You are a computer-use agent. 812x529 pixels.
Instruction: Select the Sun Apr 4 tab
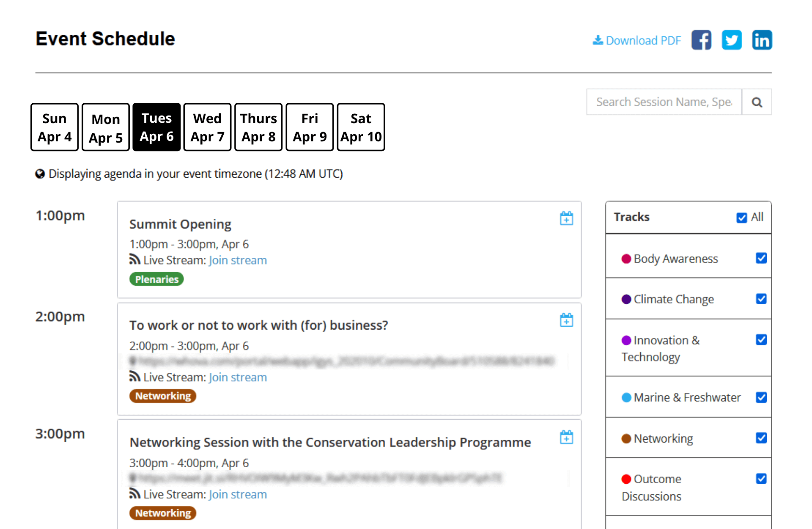tap(55, 127)
